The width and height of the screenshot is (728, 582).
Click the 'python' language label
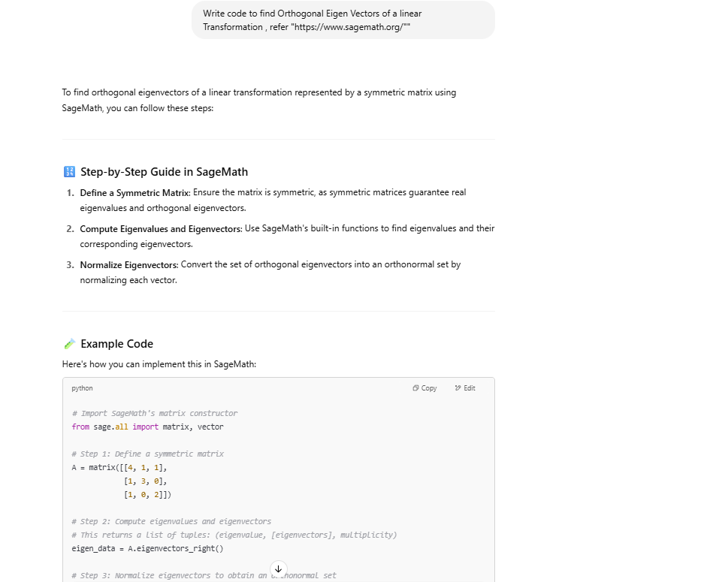click(x=83, y=388)
